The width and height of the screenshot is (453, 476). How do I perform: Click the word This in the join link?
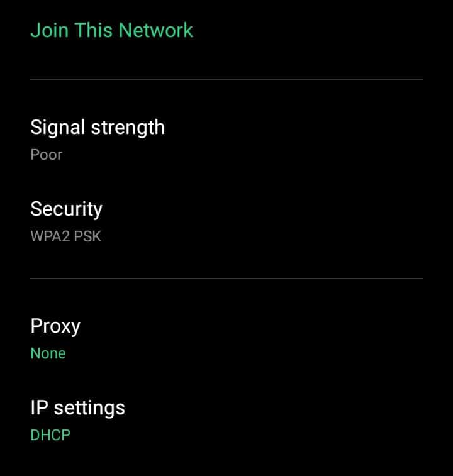tap(94, 30)
